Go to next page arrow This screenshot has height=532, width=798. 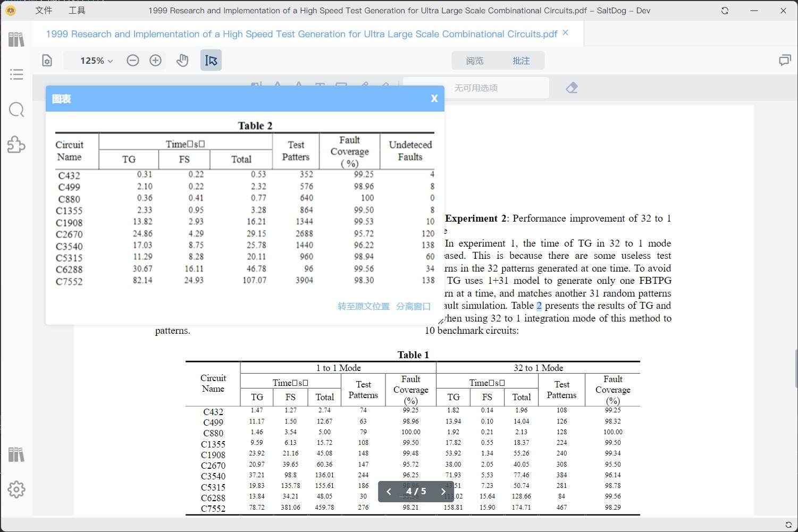pos(443,492)
